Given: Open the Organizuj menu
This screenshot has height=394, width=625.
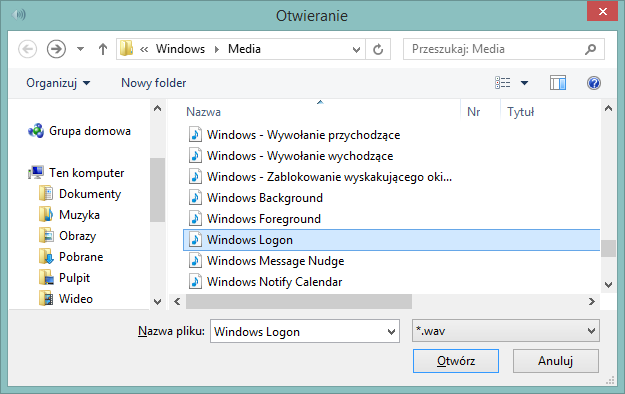Looking at the screenshot, I should coord(58,83).
